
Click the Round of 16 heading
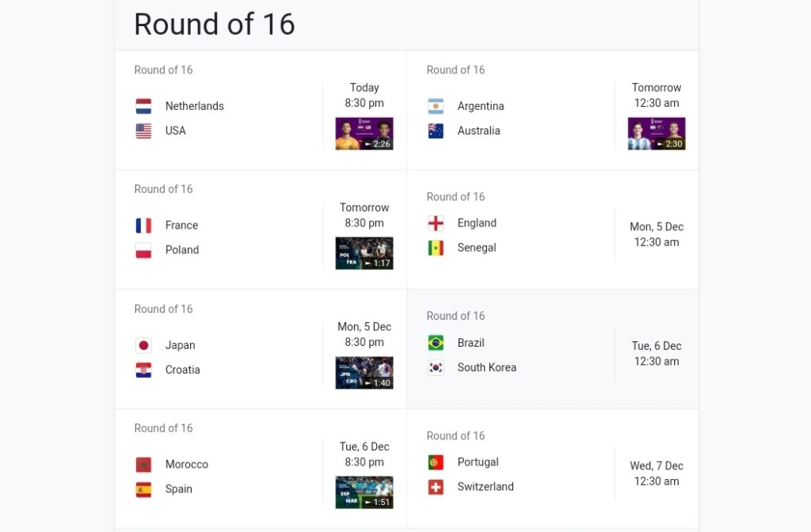[214, 25]
